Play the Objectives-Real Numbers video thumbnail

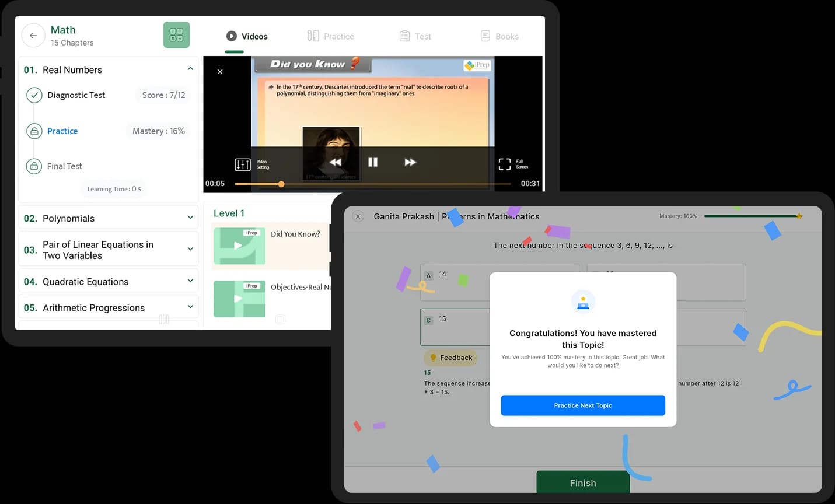239,299
